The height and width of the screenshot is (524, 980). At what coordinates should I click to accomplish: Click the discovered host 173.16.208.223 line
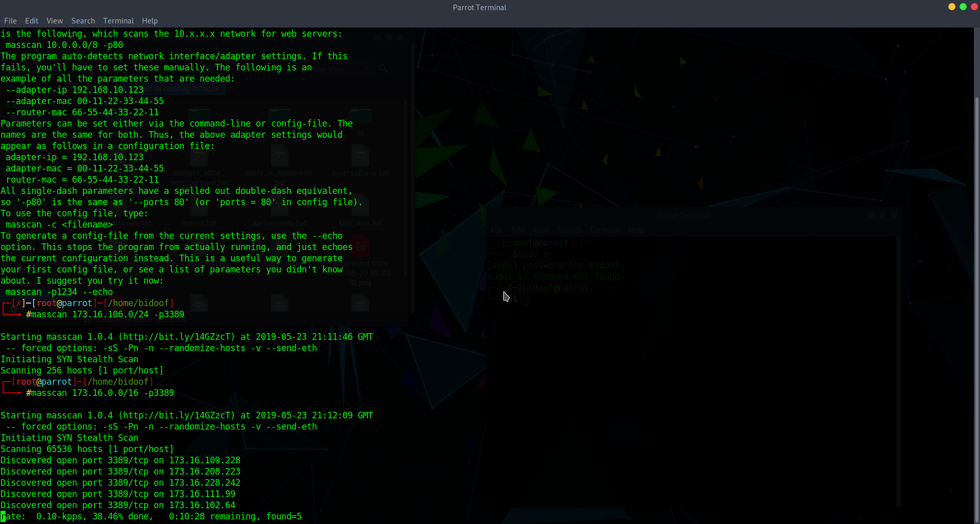(120, 471)
